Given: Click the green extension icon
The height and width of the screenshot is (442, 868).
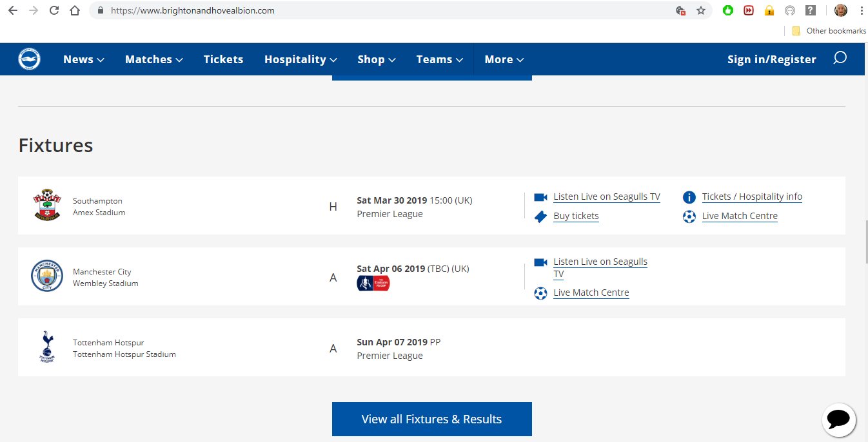Looking at the screenshot, I should point(728,10).
